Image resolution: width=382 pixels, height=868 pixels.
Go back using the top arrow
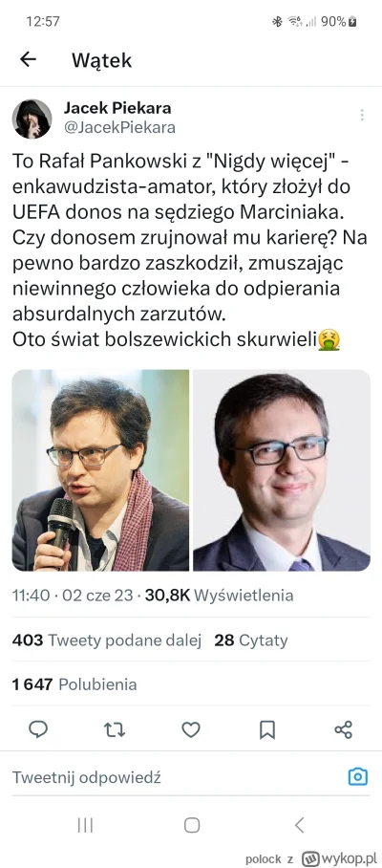coord(28,60)
